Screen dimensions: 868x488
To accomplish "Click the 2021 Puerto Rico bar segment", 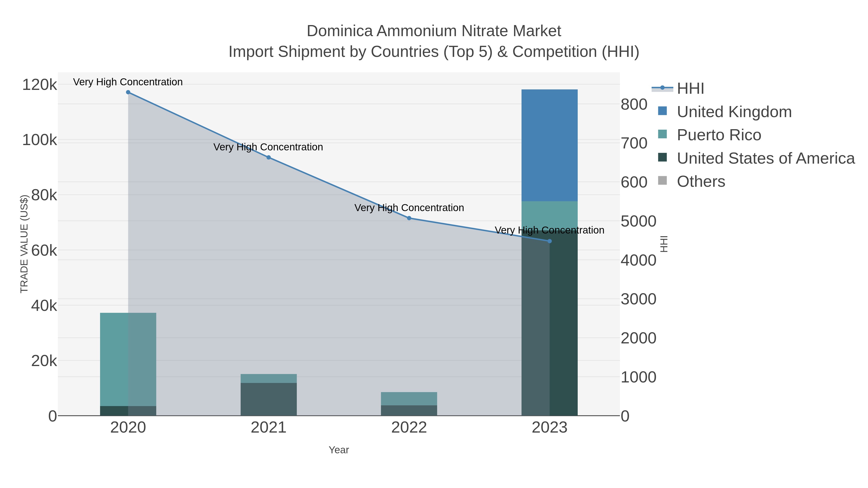I will tap(269, 379).
